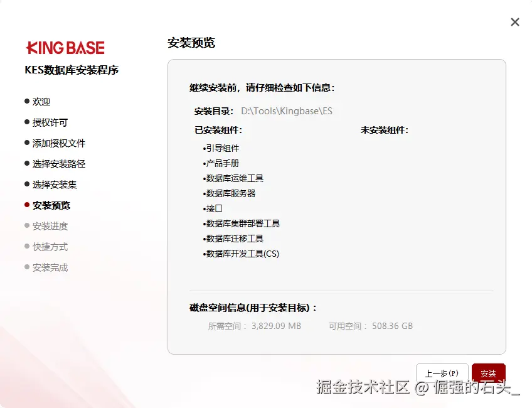
Task: Go back with 上一步(P) button
Action: [442, 373]
